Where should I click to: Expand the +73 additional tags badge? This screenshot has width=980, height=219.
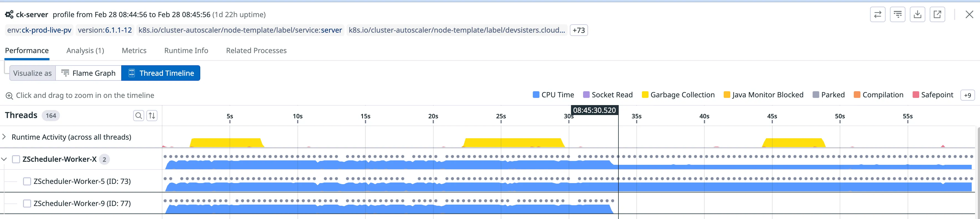click(578, 30)
